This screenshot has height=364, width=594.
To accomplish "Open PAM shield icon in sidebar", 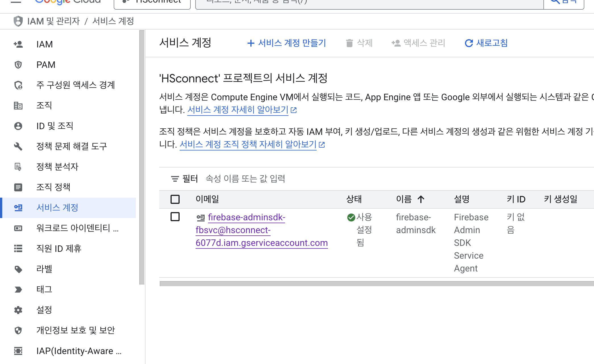I will click(x=18, y=65).
